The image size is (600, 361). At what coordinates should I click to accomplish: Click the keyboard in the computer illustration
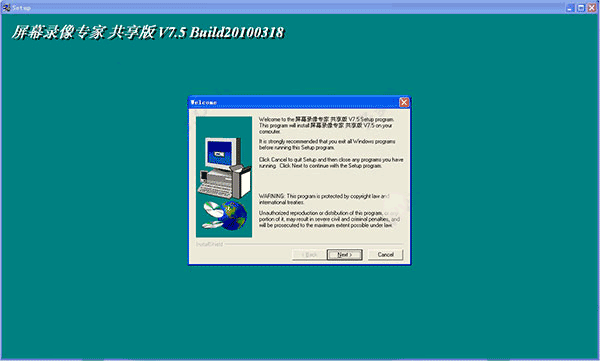pos(215,189)
